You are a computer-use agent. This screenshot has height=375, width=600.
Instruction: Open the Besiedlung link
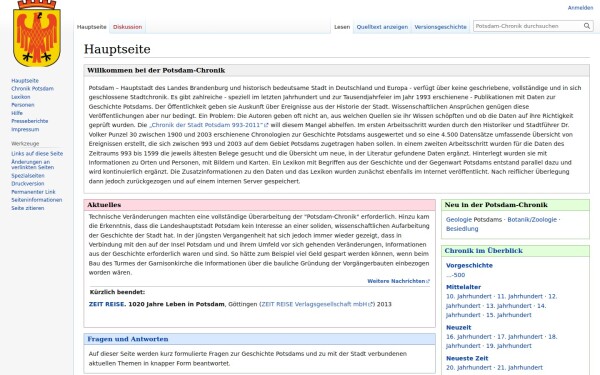[x=462, y=229]
